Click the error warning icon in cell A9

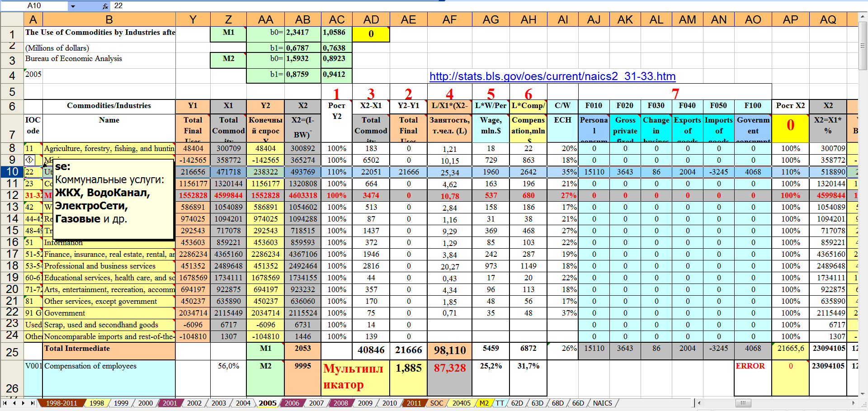[29, 160]
